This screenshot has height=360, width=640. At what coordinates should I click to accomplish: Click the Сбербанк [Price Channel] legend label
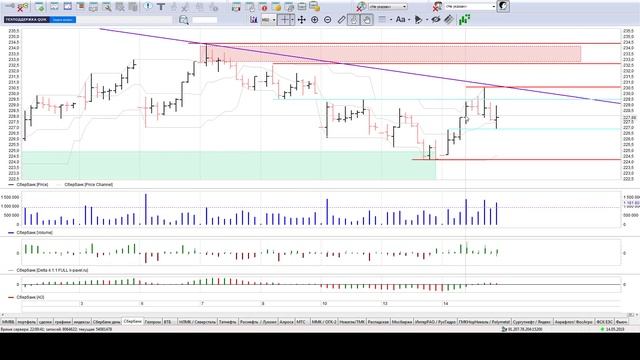pyautogui.click(x=88, y=184)
